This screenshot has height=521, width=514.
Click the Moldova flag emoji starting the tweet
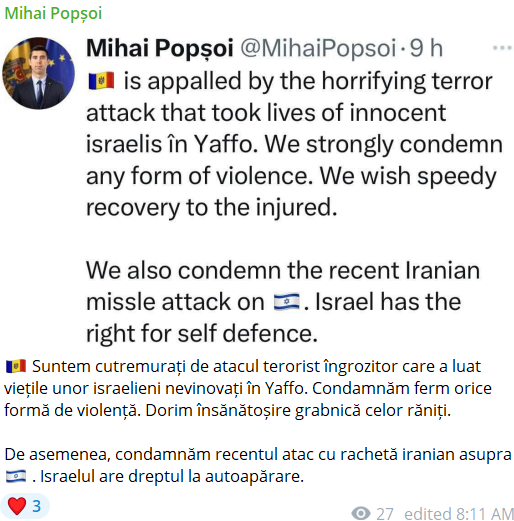tap(101, 81)
